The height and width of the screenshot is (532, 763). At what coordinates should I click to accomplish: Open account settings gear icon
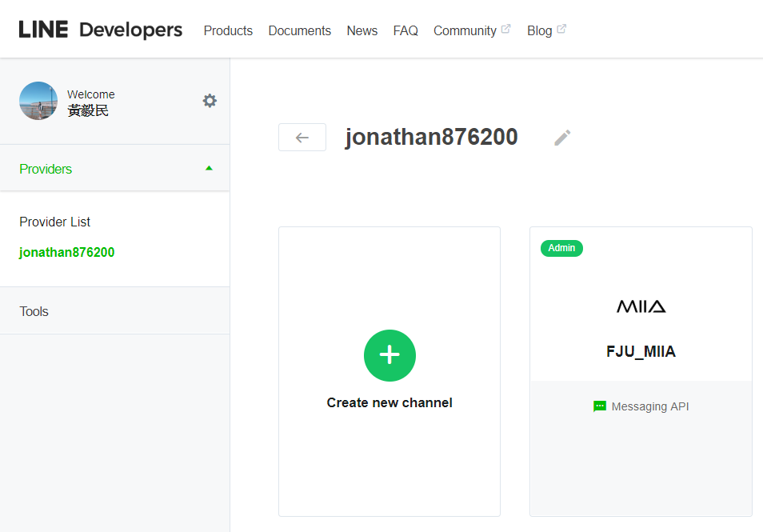(x=210, y=101)
